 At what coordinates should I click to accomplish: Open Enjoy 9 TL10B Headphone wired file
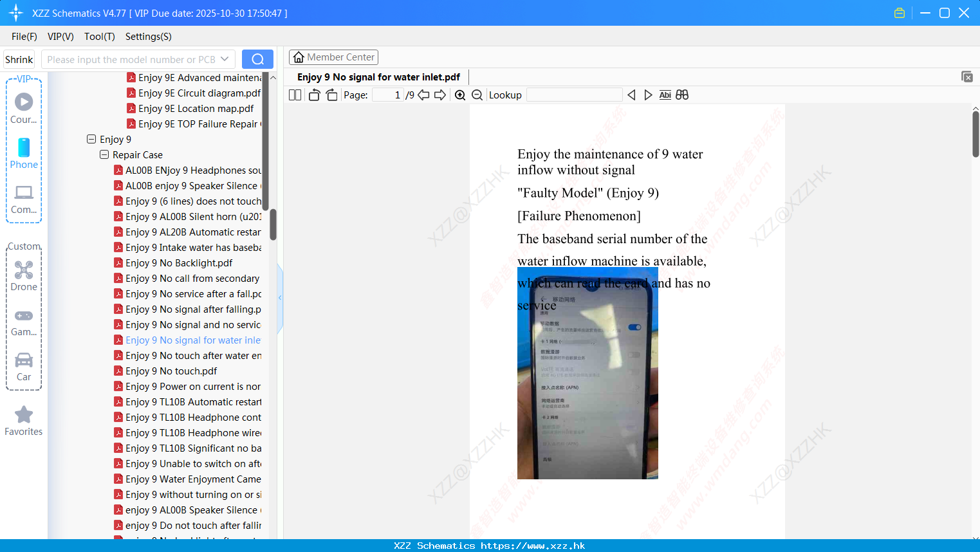(x=188, y=432)
